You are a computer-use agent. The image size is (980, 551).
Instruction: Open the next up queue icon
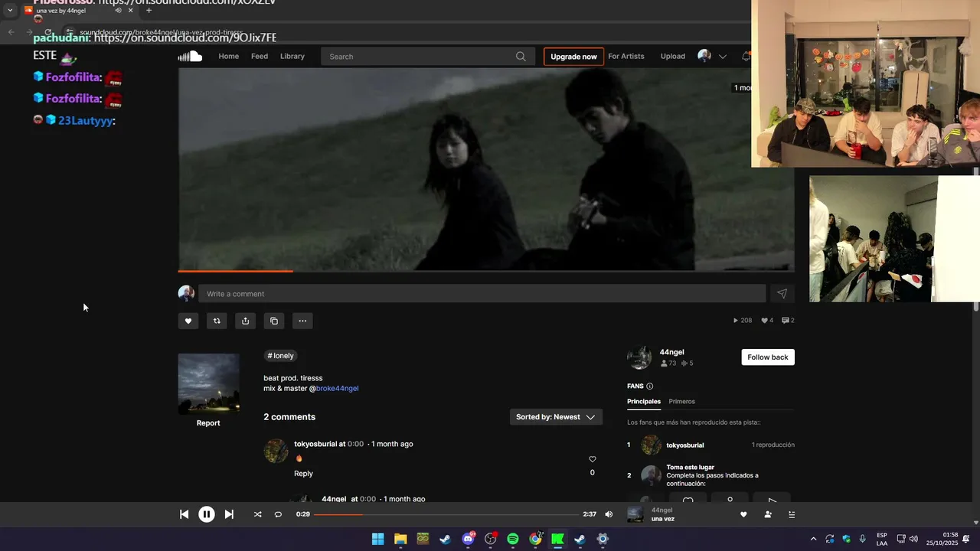(792, 514)
